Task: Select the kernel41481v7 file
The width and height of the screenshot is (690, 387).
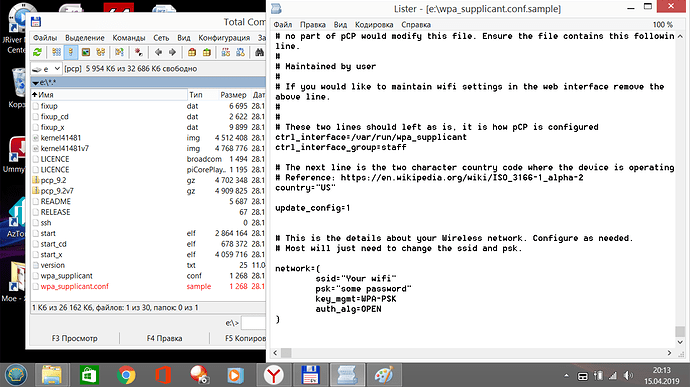Action: click(148, 148)
